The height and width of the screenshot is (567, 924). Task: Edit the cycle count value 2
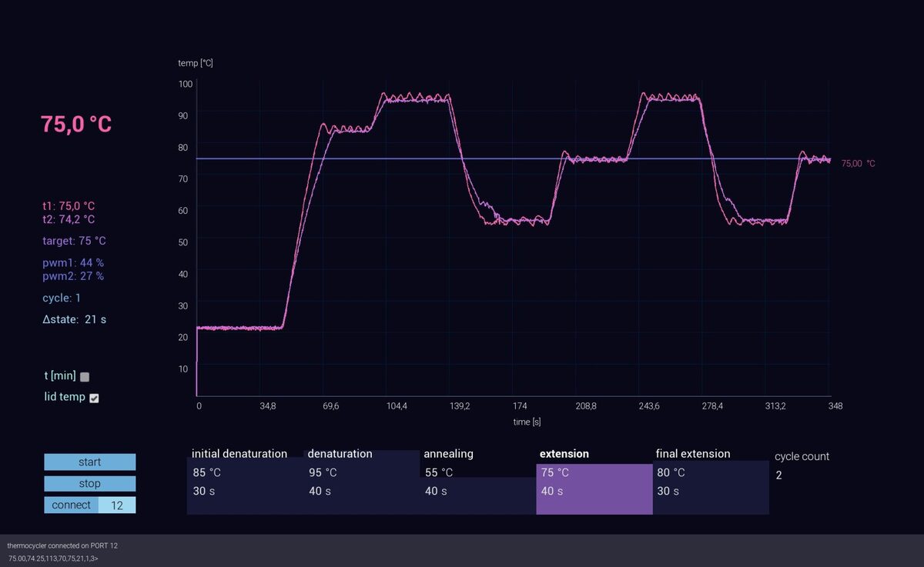click(778, 475)
